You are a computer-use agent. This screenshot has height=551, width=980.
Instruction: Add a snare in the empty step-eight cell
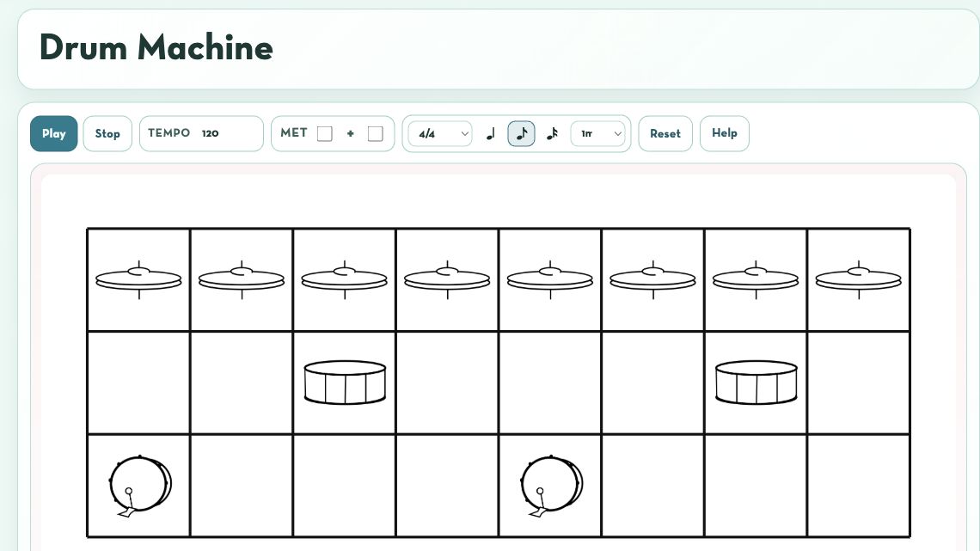pos(859,383)
